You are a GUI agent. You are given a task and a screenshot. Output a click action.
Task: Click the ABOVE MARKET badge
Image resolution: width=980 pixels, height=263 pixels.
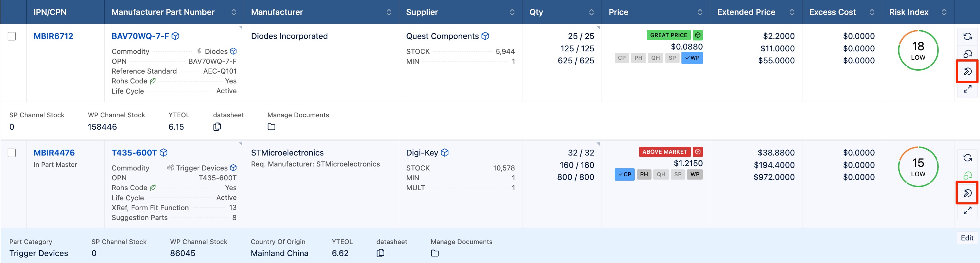(665, 152)
